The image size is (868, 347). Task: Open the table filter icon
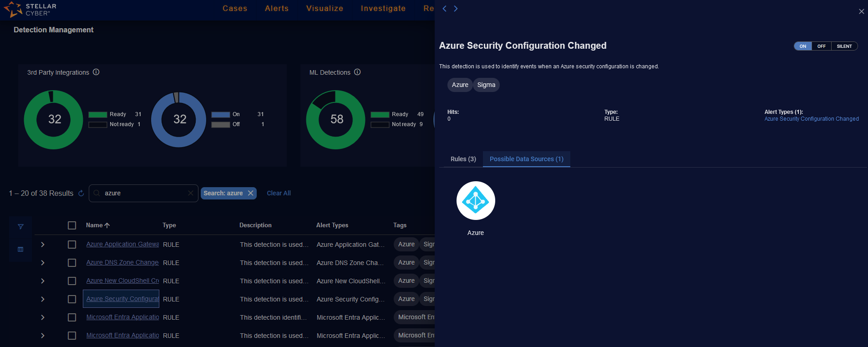click(x=20, y=226)
